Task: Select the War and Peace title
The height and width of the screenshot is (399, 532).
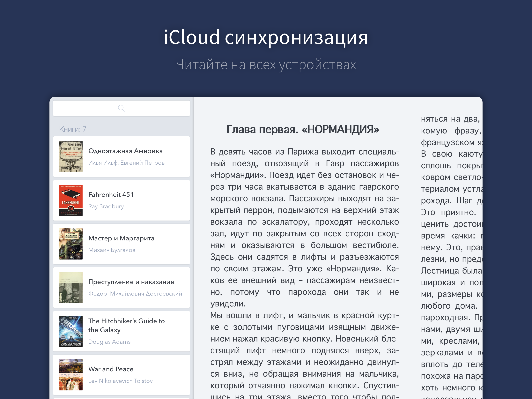Action: (111, 369)
